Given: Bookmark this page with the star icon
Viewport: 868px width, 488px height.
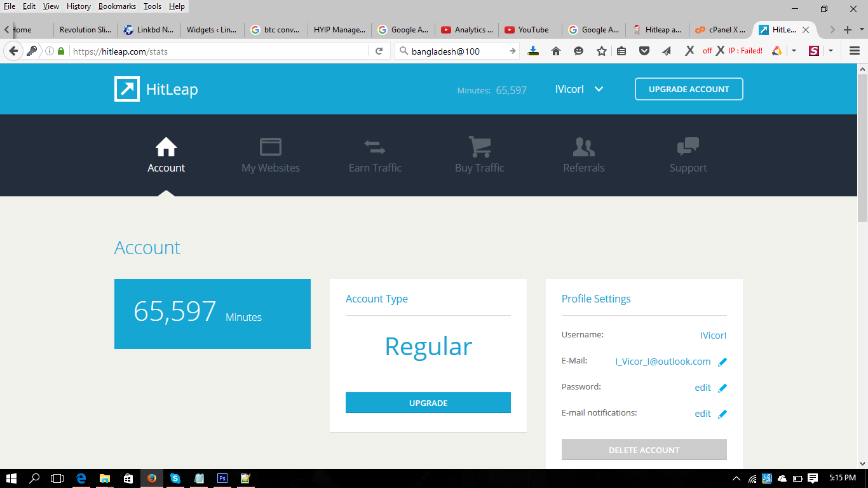Looking at the screenshot, I should coord(602,51).
